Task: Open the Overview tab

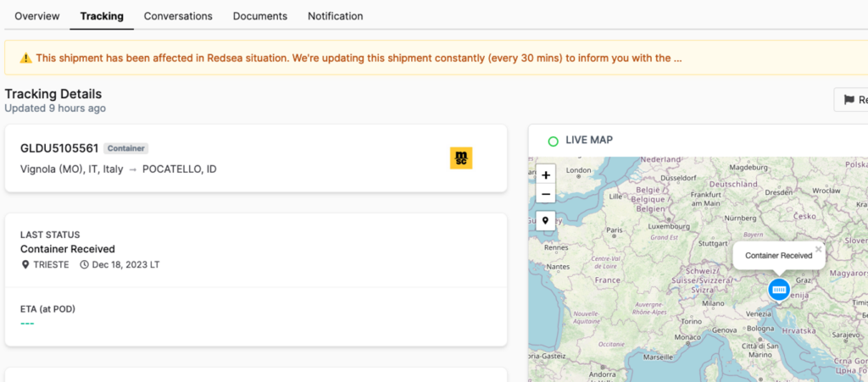Action: pos(37,16)
